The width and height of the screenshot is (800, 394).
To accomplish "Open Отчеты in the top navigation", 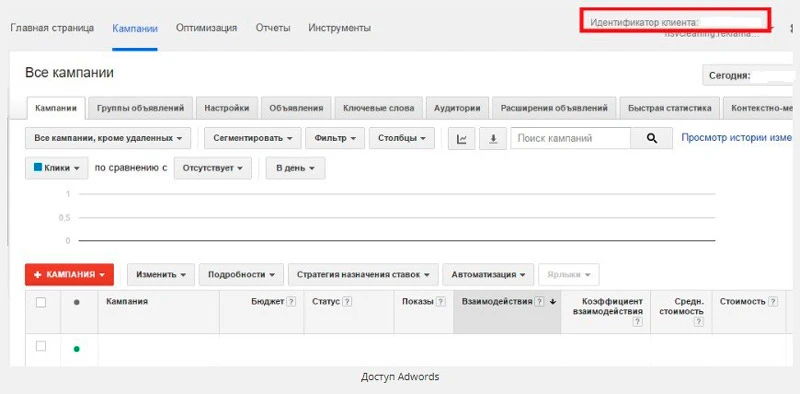I will point(273,28).
